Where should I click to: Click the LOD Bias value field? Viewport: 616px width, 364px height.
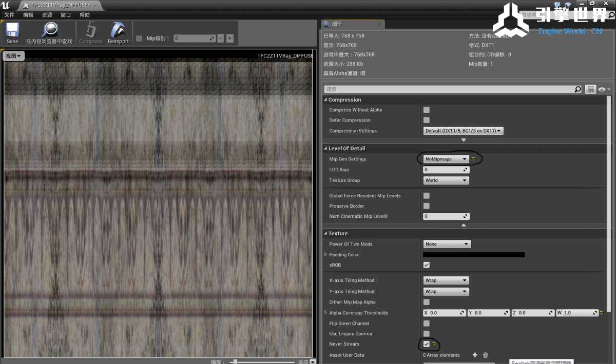click(x=446, y=170)
